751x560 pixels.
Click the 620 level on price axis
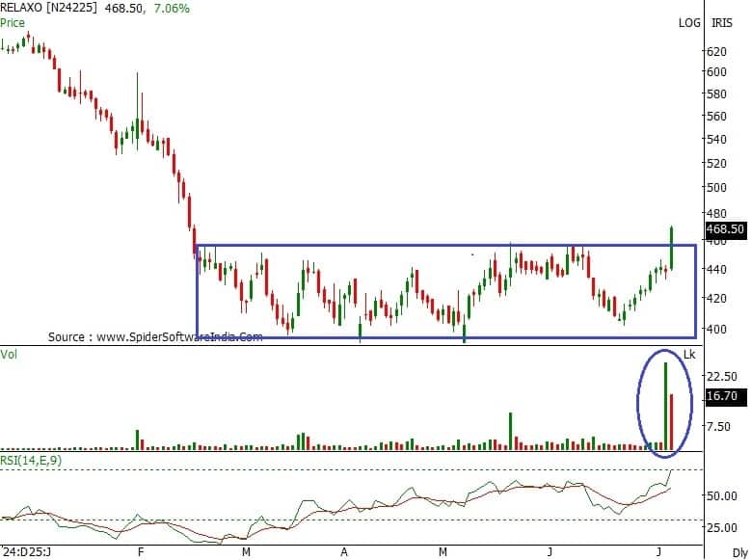click(715, 50)
